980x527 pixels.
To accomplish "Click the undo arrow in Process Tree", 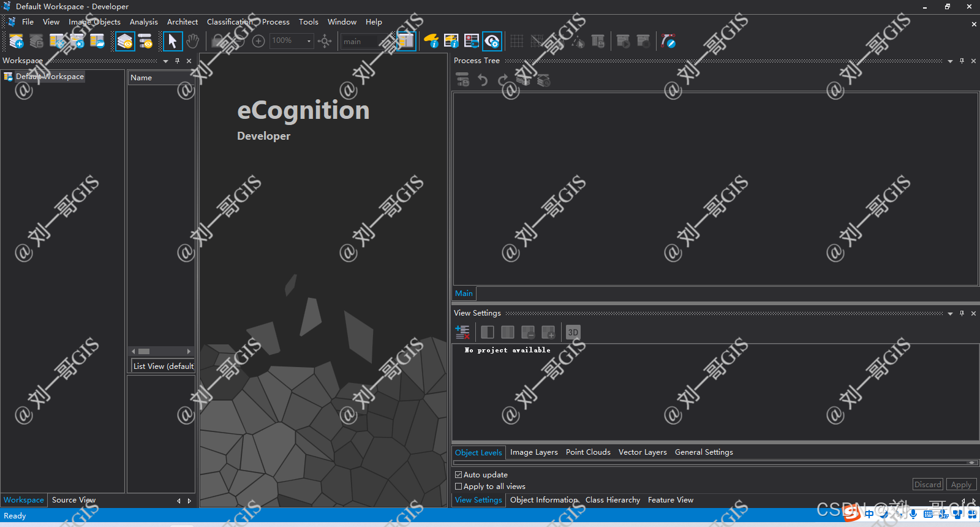I will pos(483,80).
